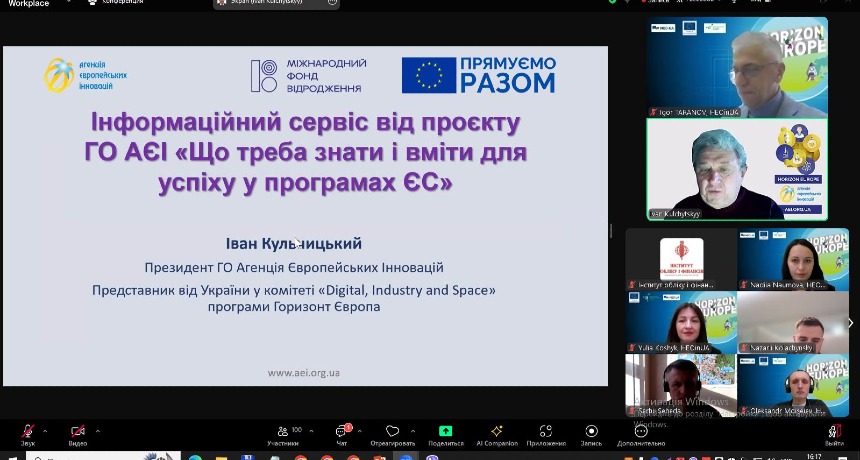Viewport: 860px width, 460px height.
Task: Click the Windows taskbar clock showing 16:17
Action: pos(814,456)
